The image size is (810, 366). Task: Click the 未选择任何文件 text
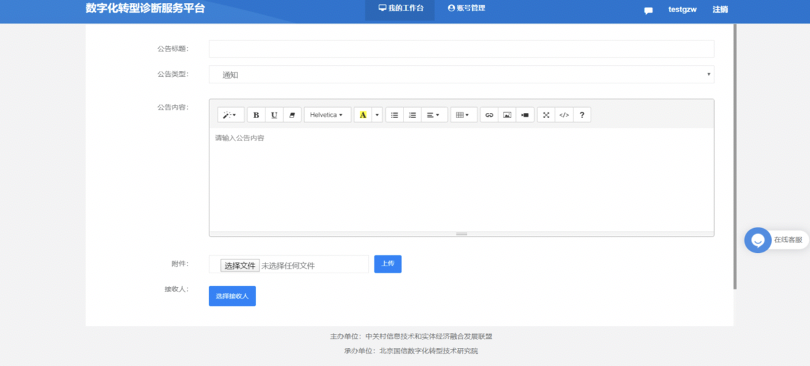tap(288, 266)
